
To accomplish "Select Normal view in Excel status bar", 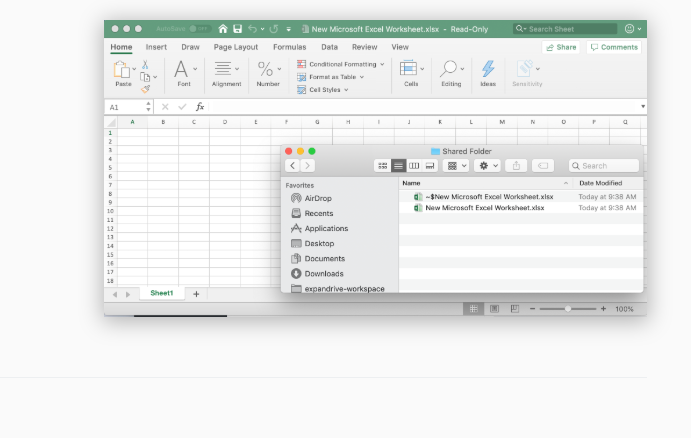I will pyautogui.click(x=473, y=309).
